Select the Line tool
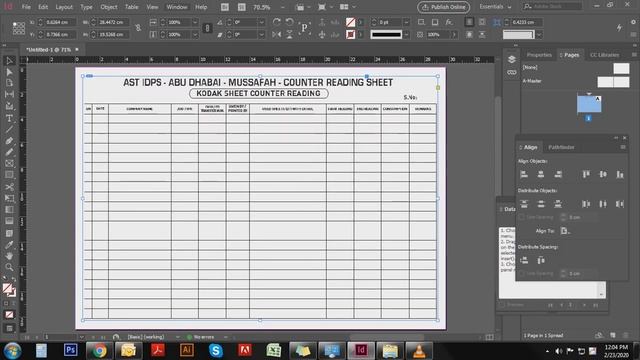640x360 pixels. tap(9, 129)
